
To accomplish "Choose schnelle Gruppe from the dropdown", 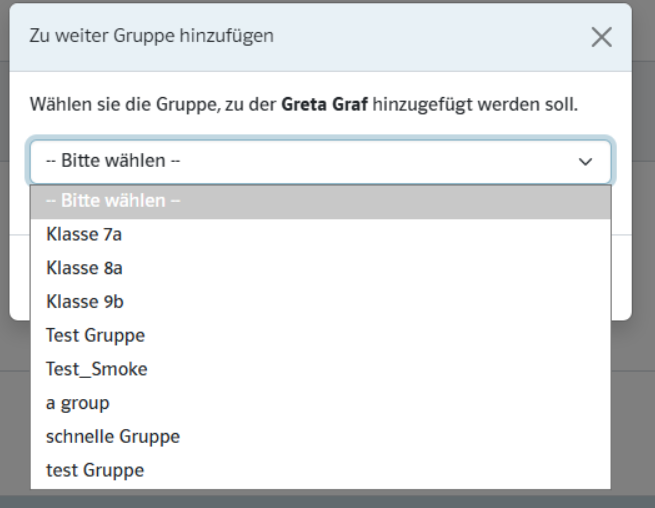I will (113, 436).
